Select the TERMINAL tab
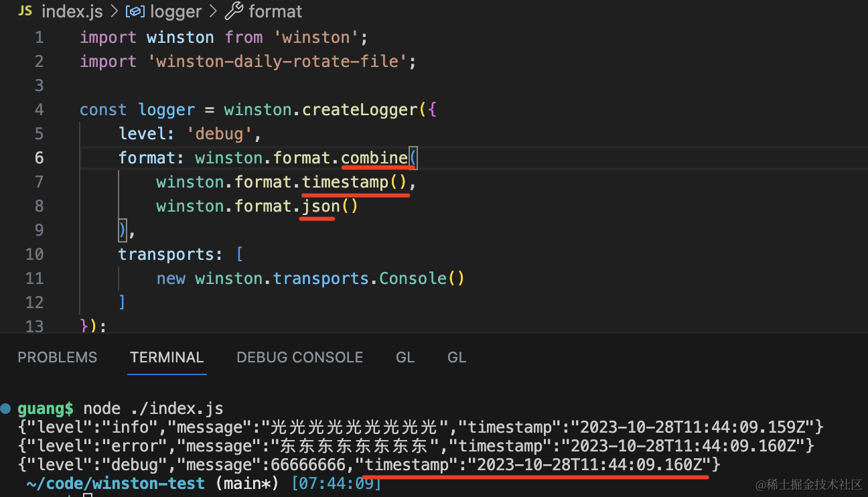868x497 pixels. click(167, 358)
